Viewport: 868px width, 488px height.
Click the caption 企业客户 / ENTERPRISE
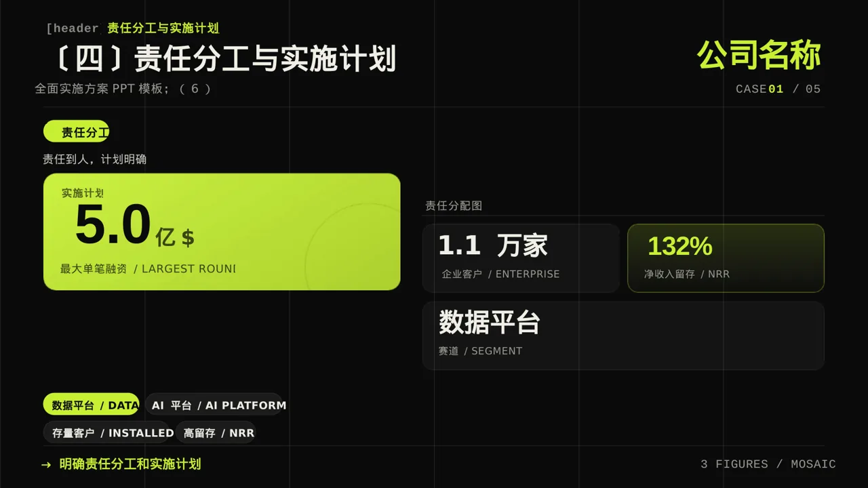500,274
